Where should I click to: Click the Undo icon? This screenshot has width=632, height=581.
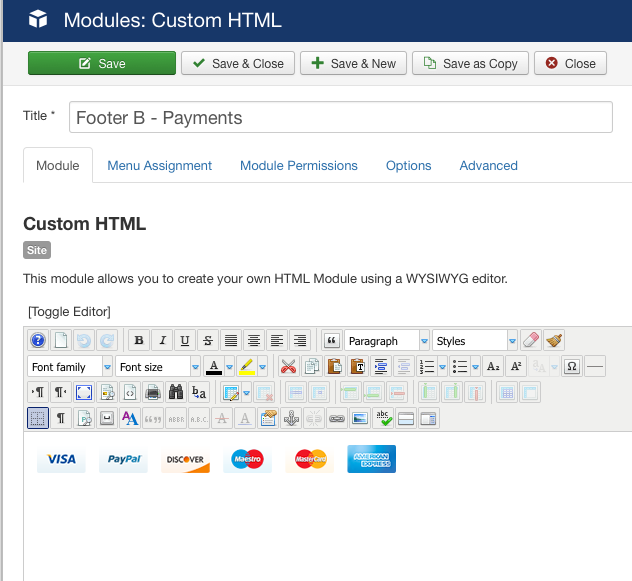pos(84,341)
